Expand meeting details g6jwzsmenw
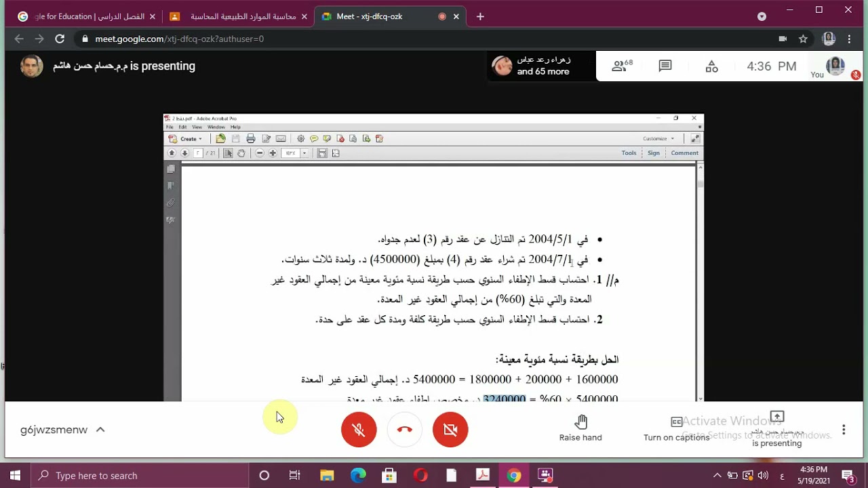 [x=62, y=430]
